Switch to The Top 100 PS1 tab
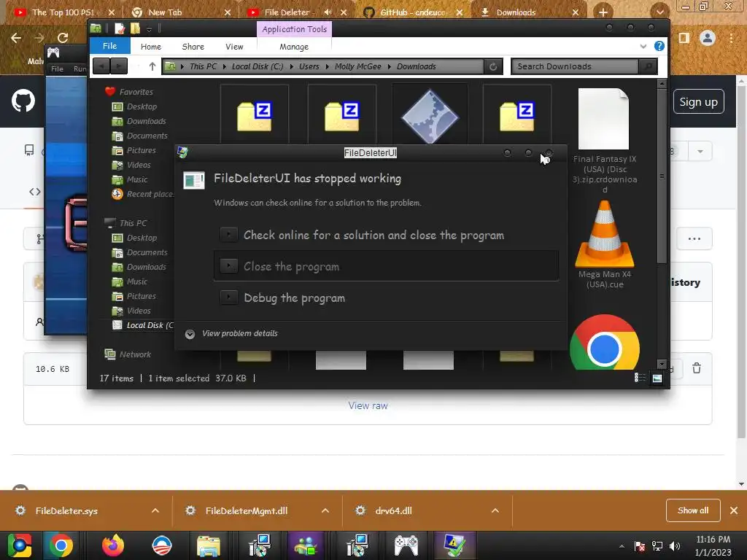Viewport: 747px width, 560px height. point(63,12)
